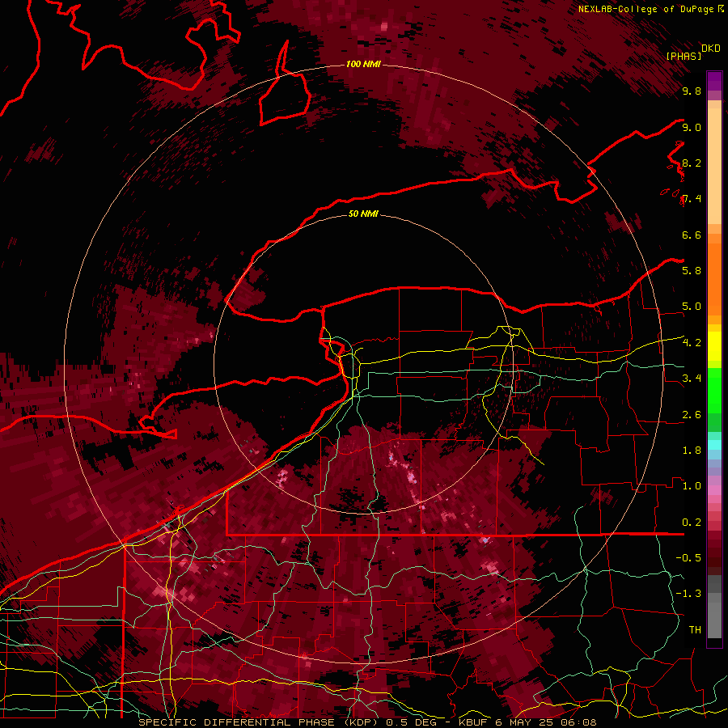Click the purple top segment of the color bar

[x=714, y=81]
